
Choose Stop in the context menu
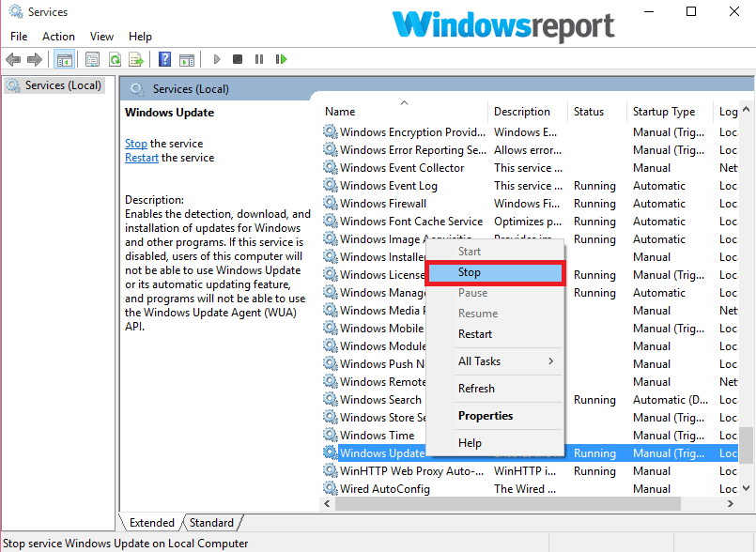[x=496, y=273]
